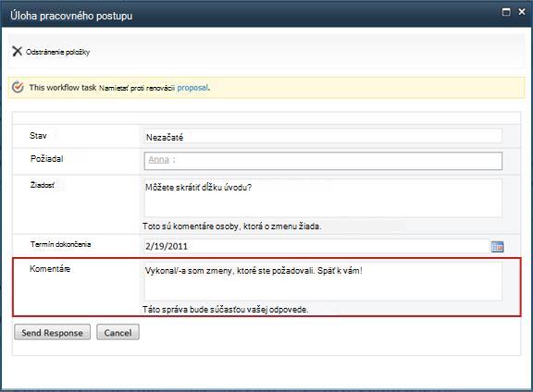Click the Komentáre label
533x392 pixels.
click(x=50, y=269)
